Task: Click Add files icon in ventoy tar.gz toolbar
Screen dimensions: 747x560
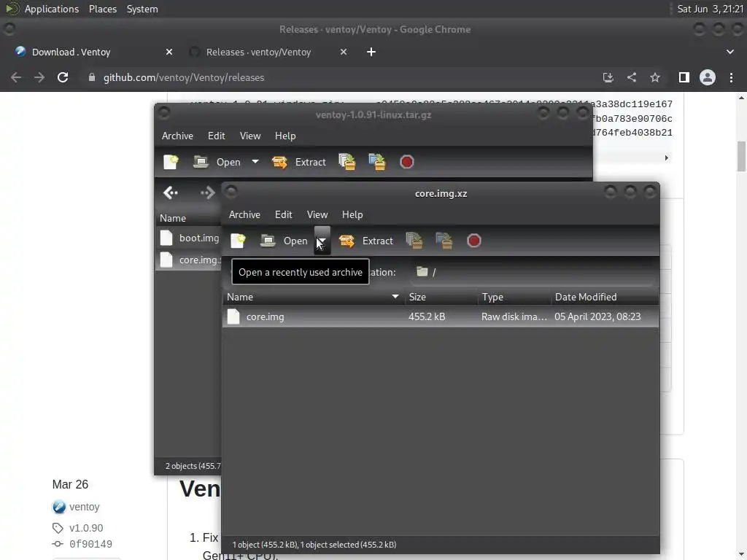Action: [x=347, y=162]
